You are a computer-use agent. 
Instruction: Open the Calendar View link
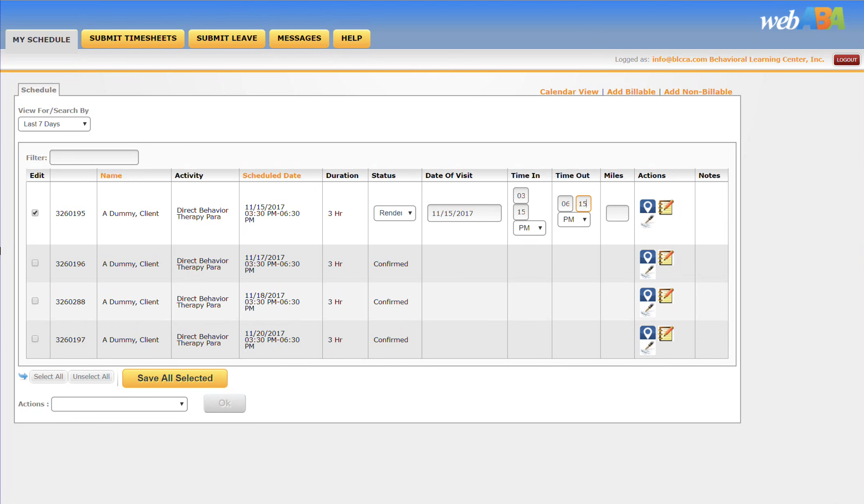569,92
